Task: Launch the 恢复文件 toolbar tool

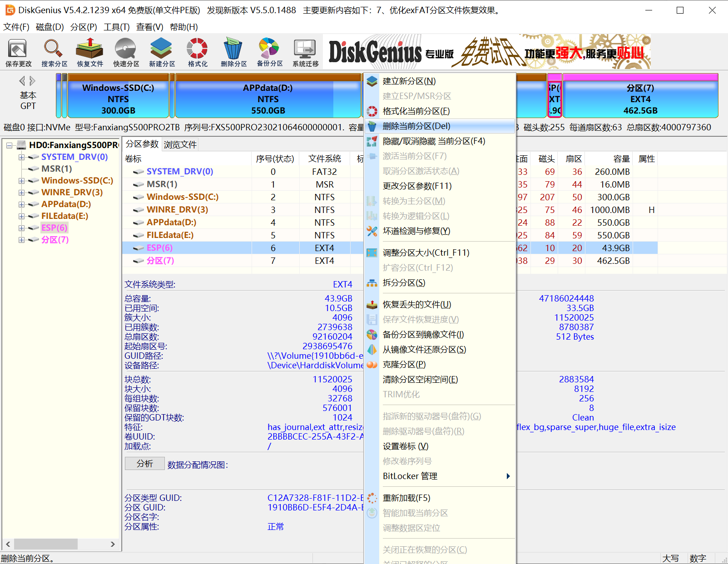Action: click(x=90, y=52)
